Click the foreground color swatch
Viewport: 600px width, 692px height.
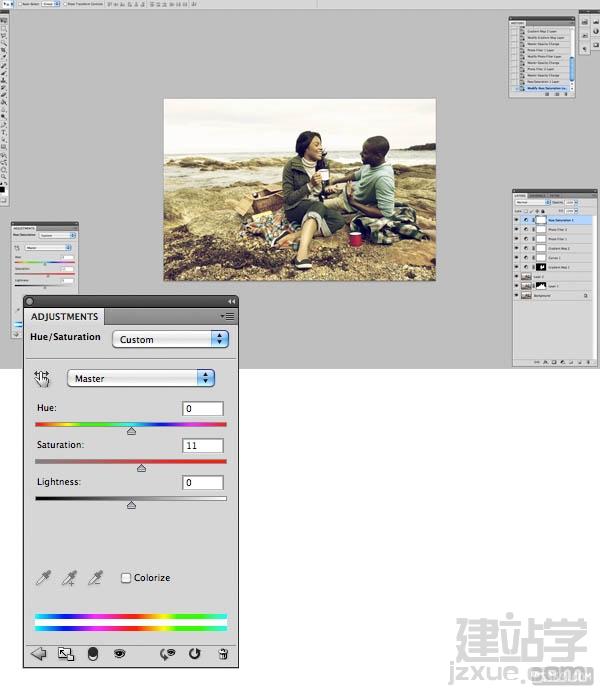click(2, 189)
